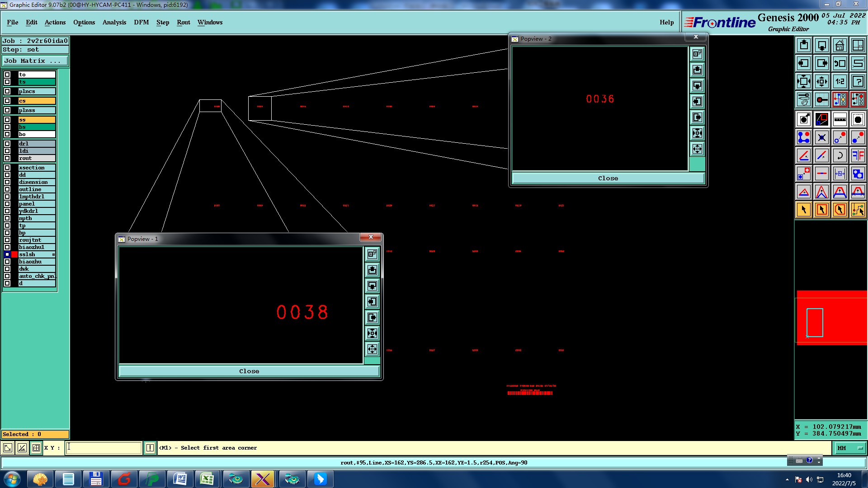
Task: Open the MM units dropdown
Action: click(850, 448)
